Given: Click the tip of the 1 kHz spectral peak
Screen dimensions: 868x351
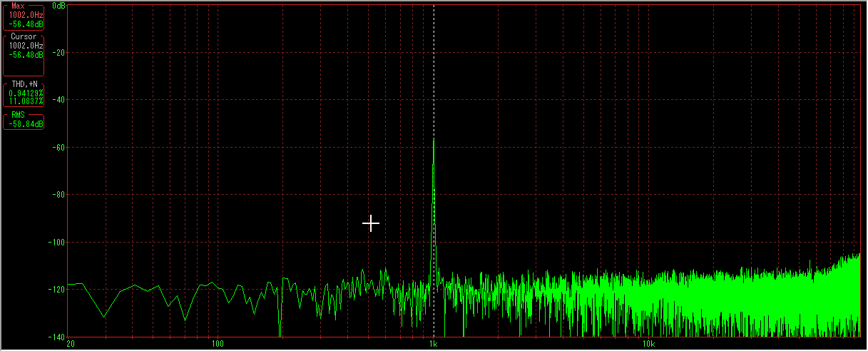Looking at the screenshot, I should point(434,138).
